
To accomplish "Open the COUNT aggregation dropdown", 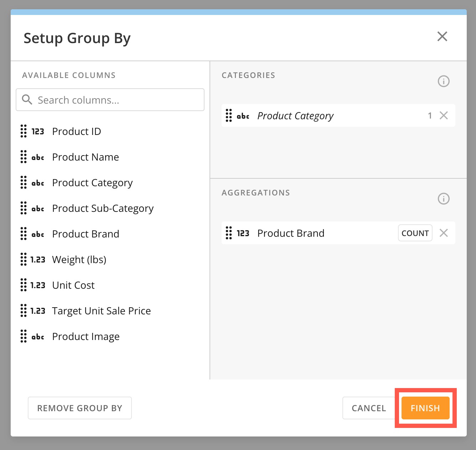I will pos(415,233).
